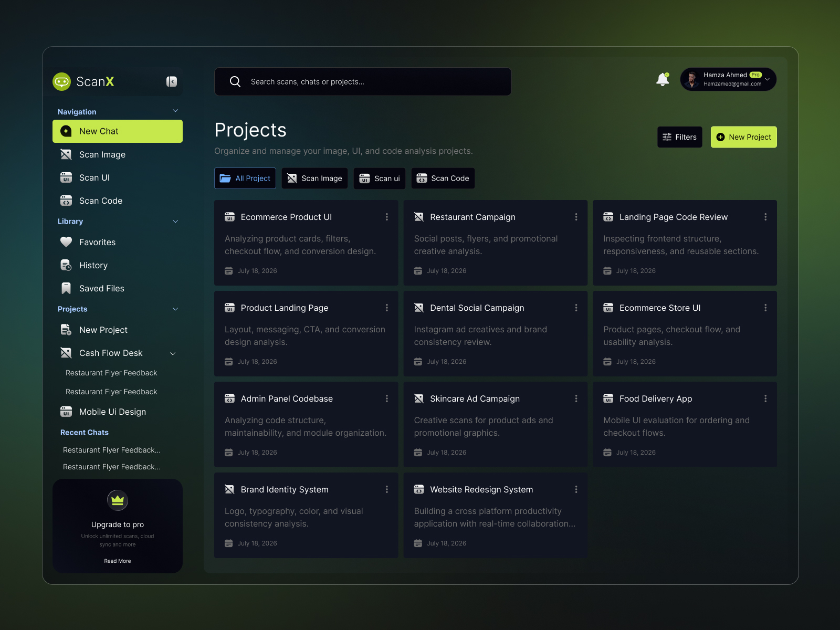The image size is (840, 630).
Task: Collapse the Projects section in sidebar
Action: pos(175,309)
